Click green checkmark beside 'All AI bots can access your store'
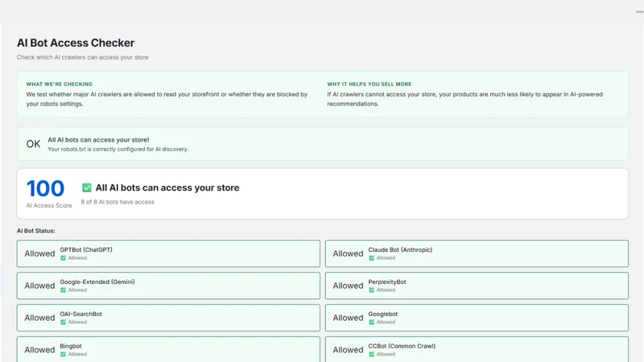644x362 pixels. click(x=87, y=187)
